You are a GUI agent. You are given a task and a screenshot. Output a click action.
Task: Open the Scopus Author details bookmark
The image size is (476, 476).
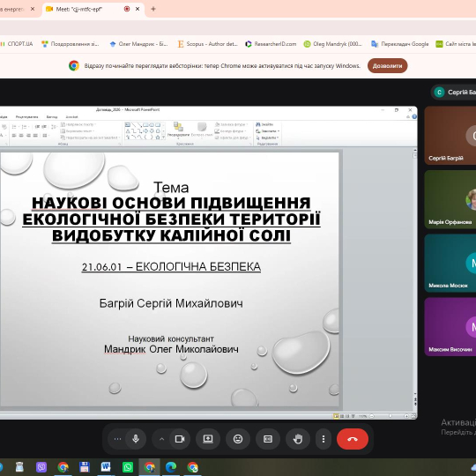[208, 44]
